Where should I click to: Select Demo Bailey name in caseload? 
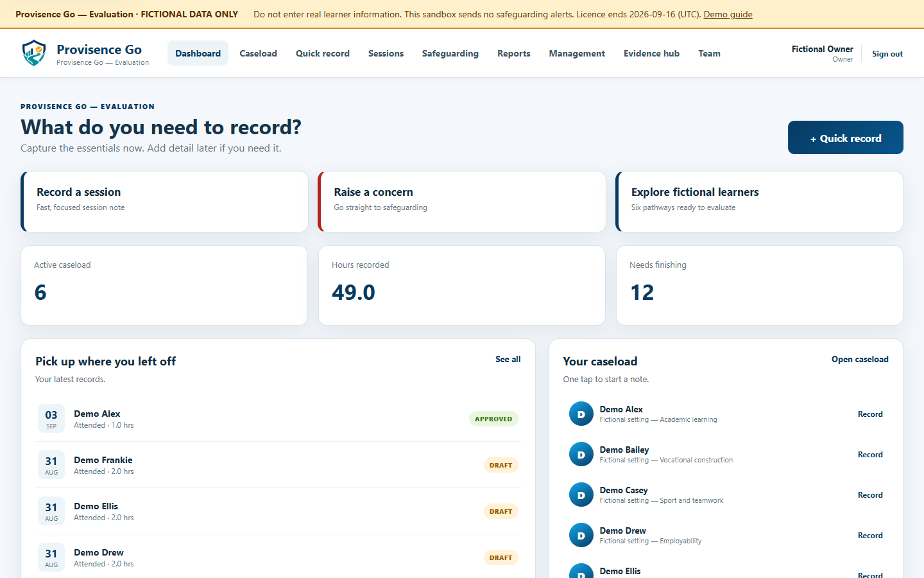[624, 450]
